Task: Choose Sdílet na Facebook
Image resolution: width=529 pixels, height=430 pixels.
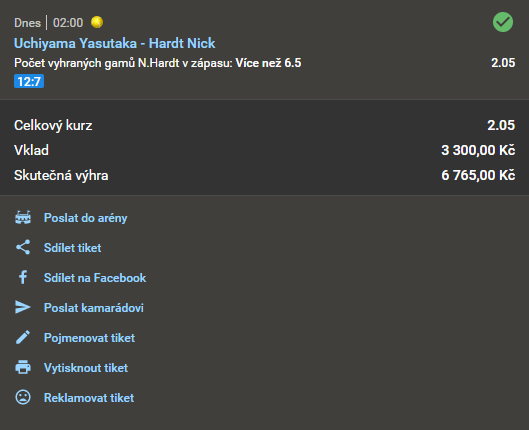Action: 95,278
